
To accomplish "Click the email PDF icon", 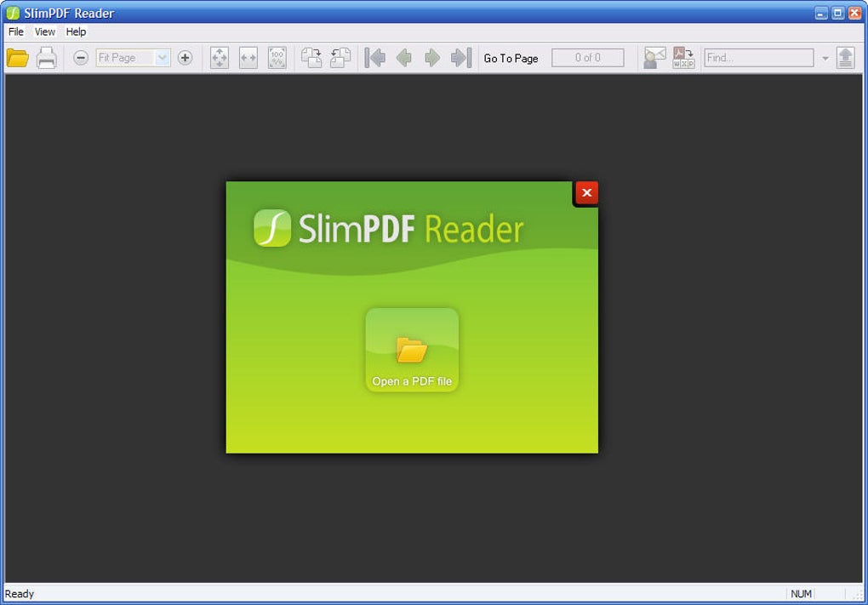I will click(x=655, y=58).
